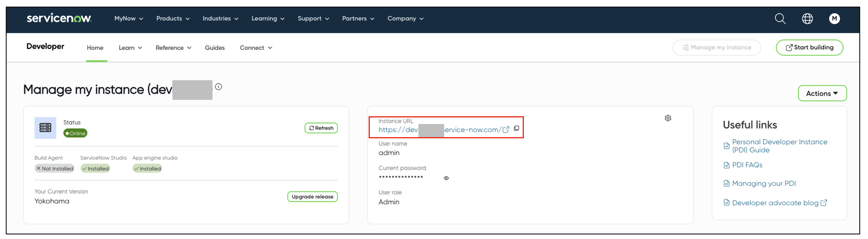Open the M user profile avatar
The width and height of the screenshot is (868, 239).
pos(834,18)
